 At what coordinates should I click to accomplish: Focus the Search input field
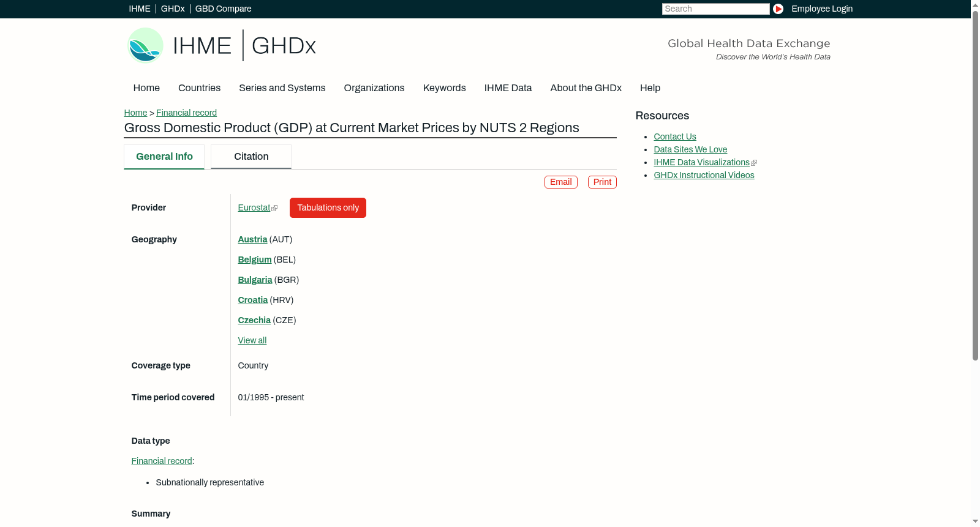click(715, 9)
